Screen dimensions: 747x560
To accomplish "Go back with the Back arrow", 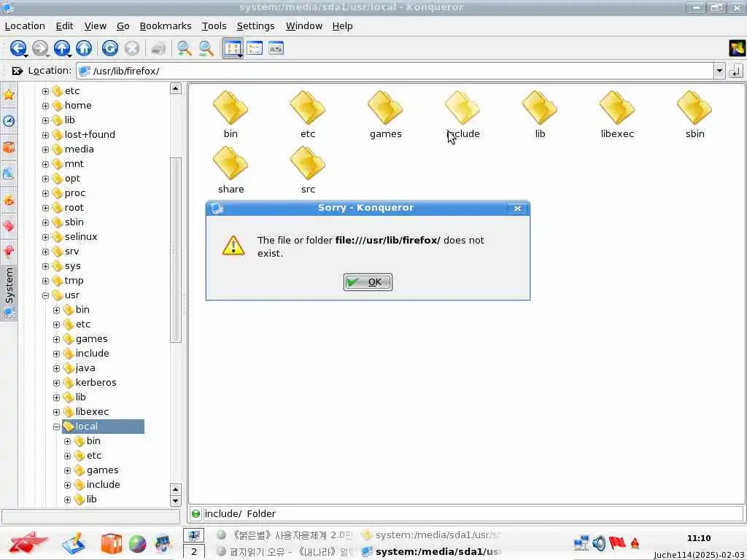I will pos(18,48).
